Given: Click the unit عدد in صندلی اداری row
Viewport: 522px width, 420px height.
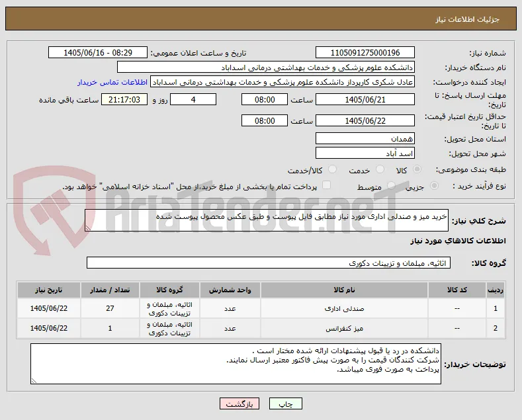Looking at the screenshot, I should pos(230,308).
